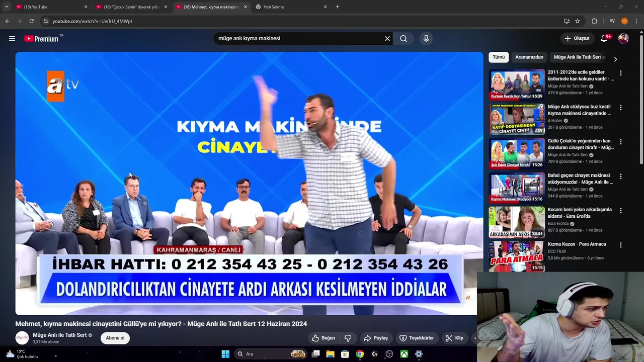The image size is (644, 362).
Task: Go back with browser back arrow
Action: point(7,21)
